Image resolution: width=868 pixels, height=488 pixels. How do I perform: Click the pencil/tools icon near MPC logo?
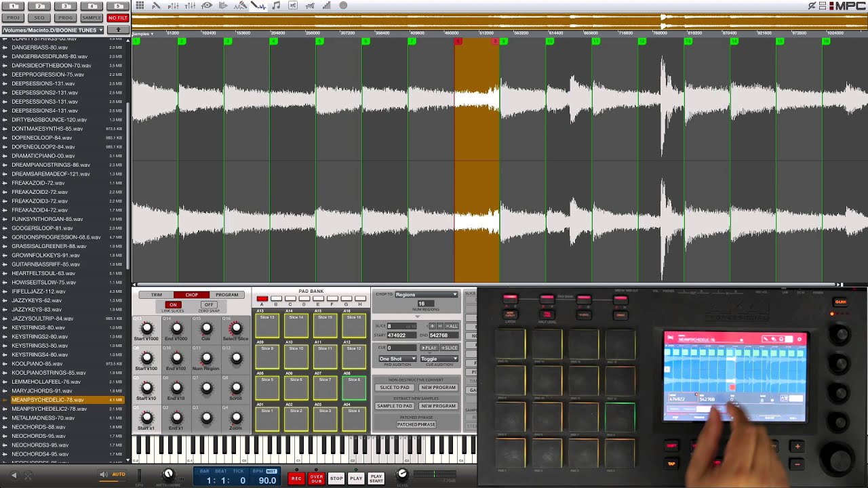pos(812,5)
